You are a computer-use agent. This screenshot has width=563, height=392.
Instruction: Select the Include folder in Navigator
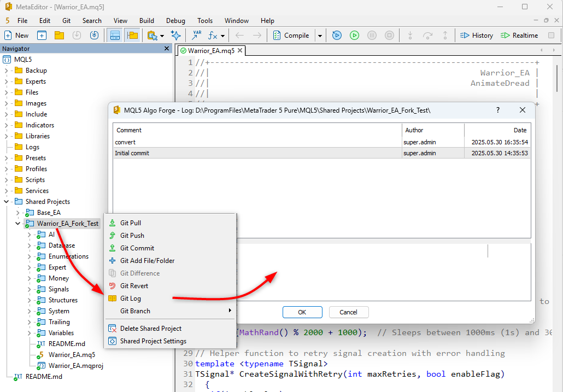[36, 114]
